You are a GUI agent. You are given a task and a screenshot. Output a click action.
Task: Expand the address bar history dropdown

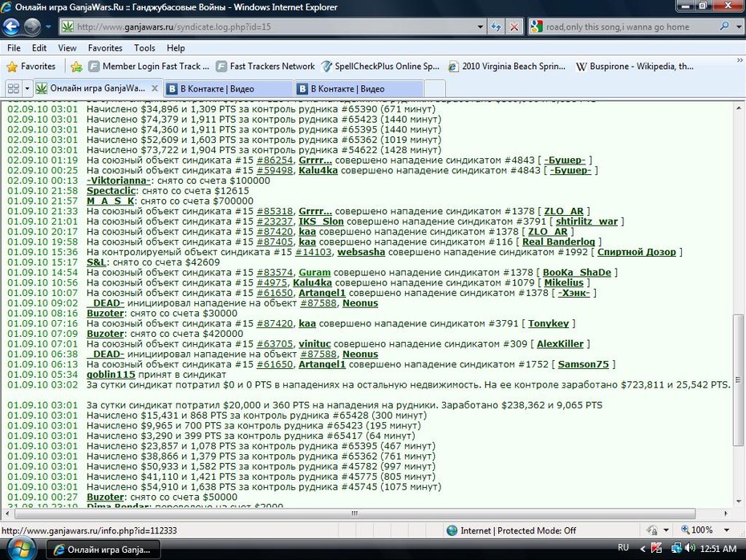pyautogui.click(x=480, y=26)
